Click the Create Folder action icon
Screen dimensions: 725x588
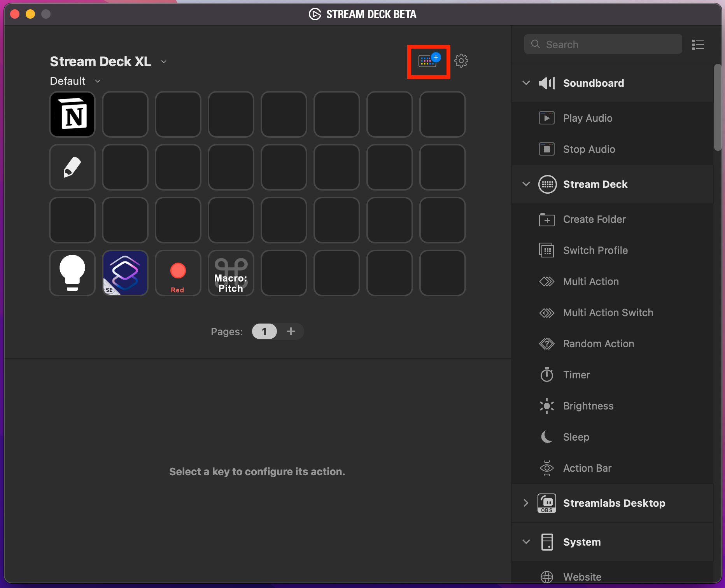(x=547, y=219)
